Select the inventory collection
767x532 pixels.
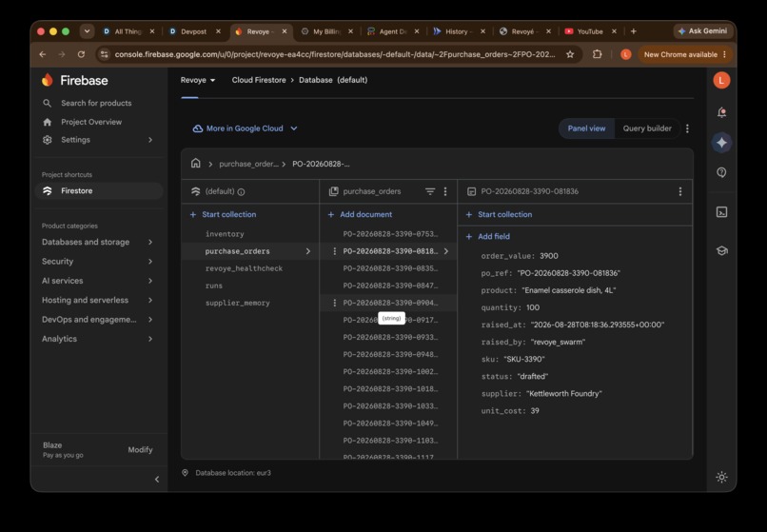coord(225,234)
